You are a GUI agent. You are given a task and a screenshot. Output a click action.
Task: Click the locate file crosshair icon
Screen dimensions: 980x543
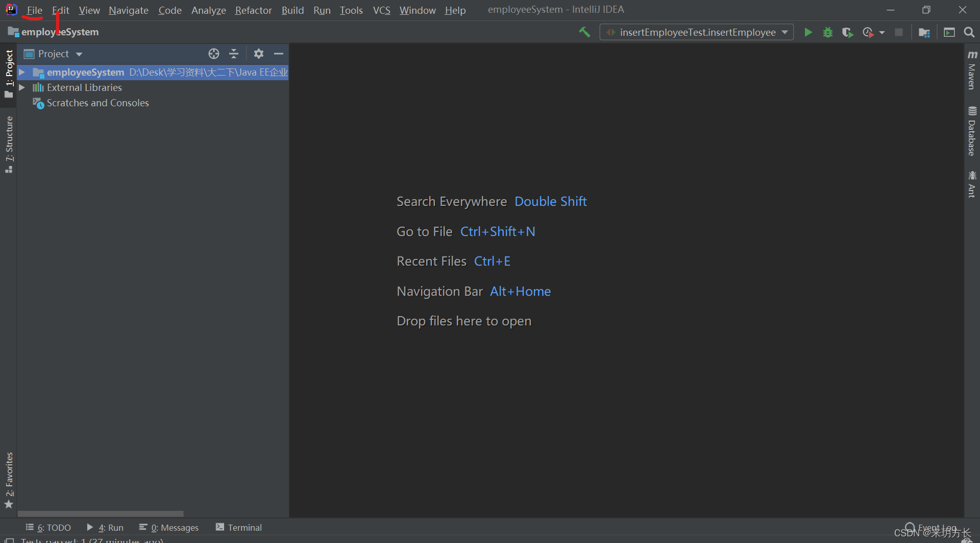(x=214, y=54)
